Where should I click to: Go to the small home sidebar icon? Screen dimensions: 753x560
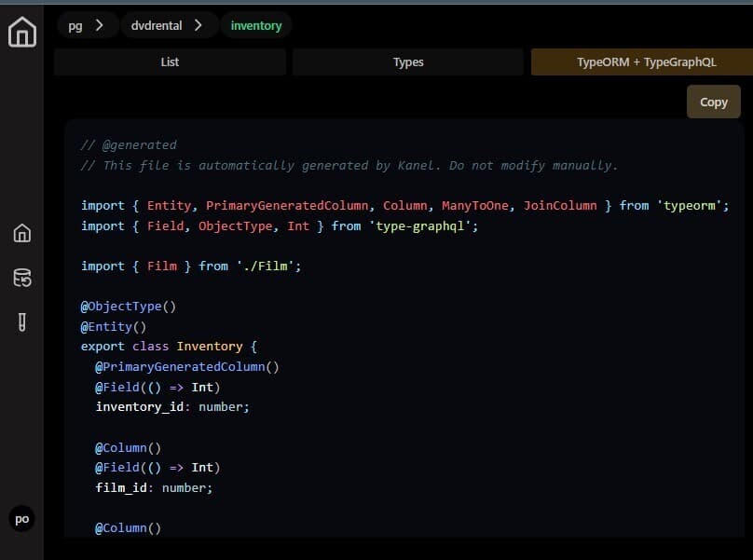point(22,234)
